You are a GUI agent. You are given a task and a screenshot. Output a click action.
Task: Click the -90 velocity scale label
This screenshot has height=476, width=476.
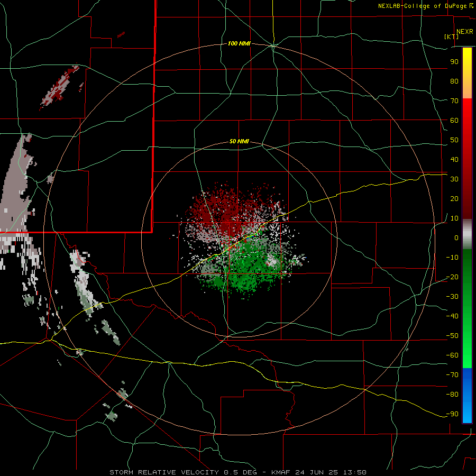coord(452,414)
